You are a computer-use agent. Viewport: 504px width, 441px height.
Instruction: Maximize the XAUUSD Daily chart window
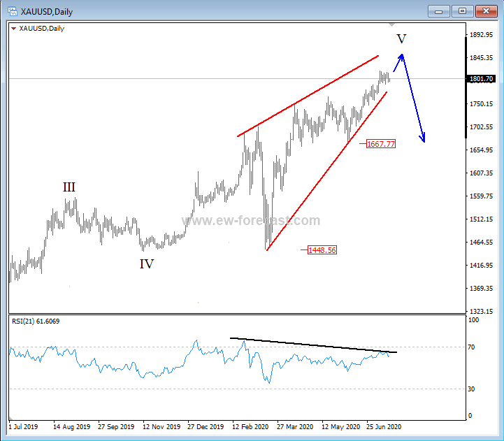pyautogui.click(x=462, y=11)
